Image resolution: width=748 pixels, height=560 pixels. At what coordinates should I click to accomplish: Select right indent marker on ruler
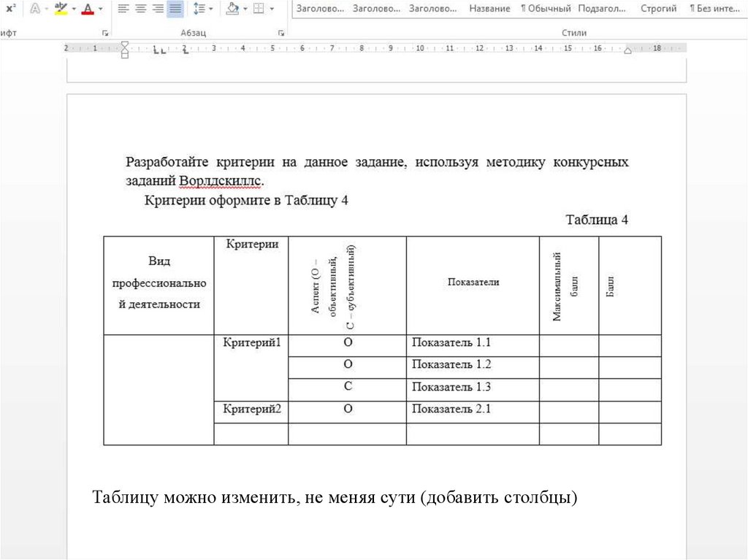(x=627, y=50)
